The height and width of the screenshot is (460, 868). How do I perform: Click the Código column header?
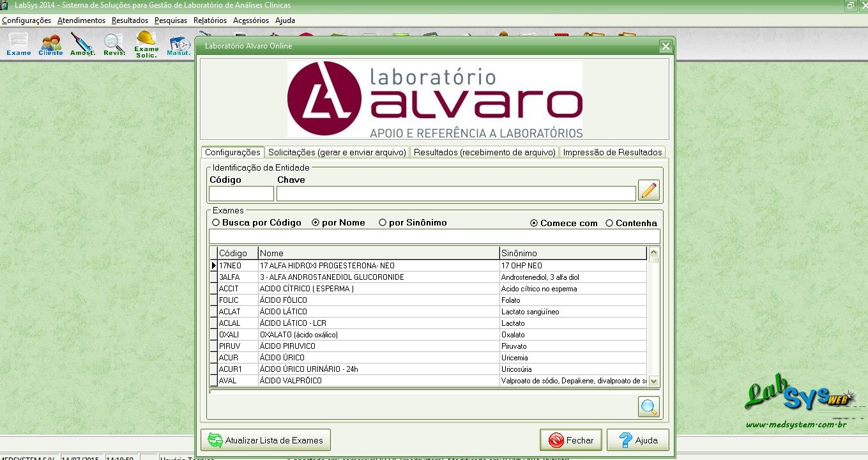tap(238, 254)
